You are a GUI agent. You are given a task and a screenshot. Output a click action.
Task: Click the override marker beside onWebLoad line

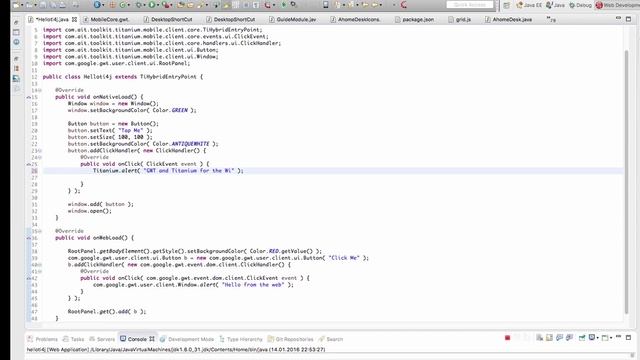tap(29, 238)
